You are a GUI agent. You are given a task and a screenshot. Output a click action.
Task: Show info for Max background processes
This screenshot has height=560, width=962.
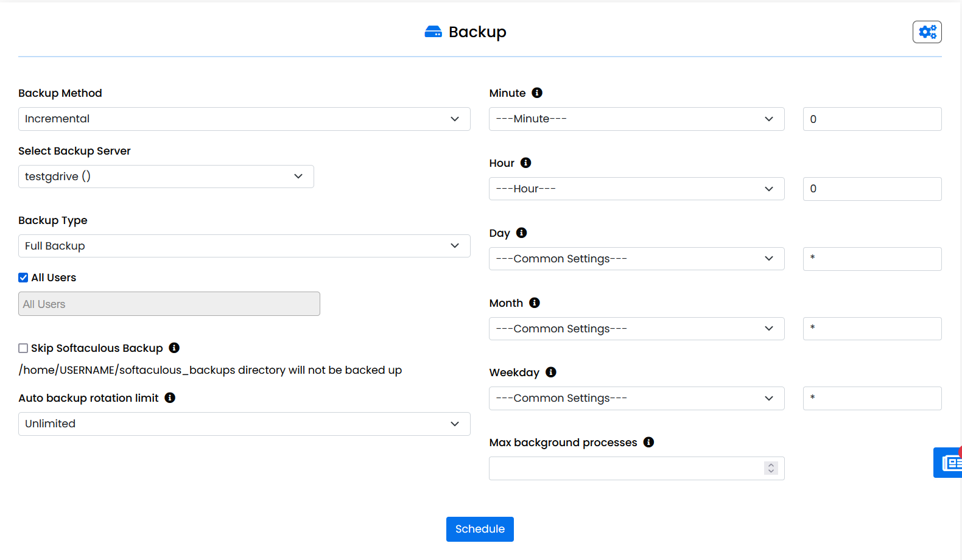click(x=648, y=443)
